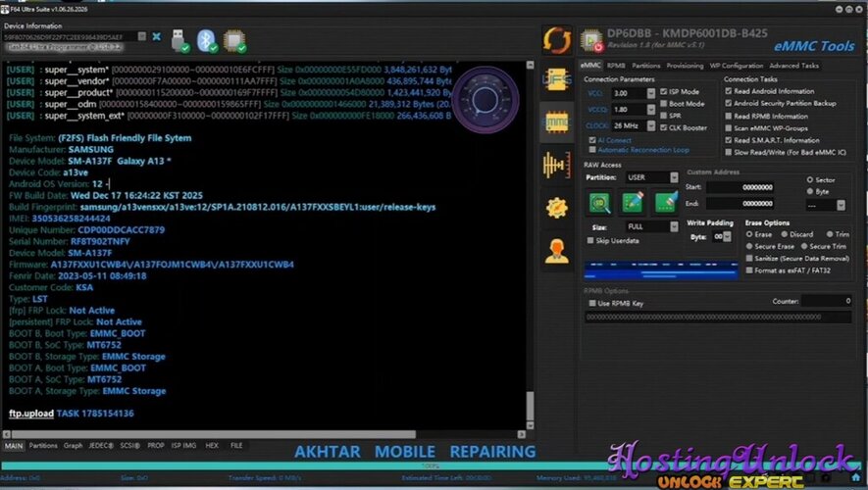Switch to the Provisioning tab

tap(685, 66)
